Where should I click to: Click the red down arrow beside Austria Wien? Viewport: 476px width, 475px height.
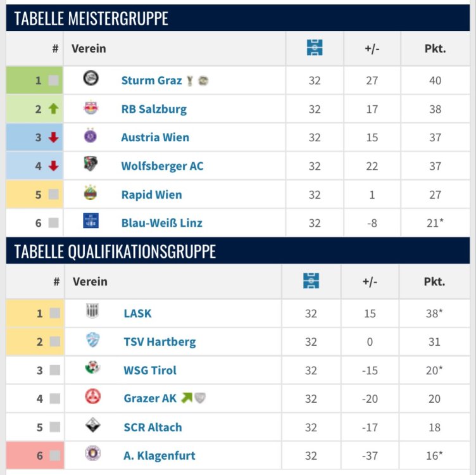[x=53, y=137]
